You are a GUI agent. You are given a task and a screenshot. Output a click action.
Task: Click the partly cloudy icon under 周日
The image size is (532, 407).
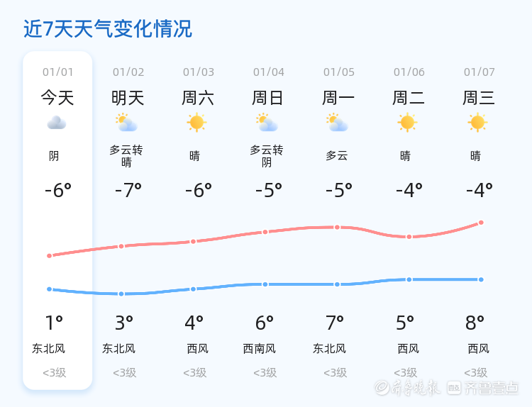[x=267, y=123]
